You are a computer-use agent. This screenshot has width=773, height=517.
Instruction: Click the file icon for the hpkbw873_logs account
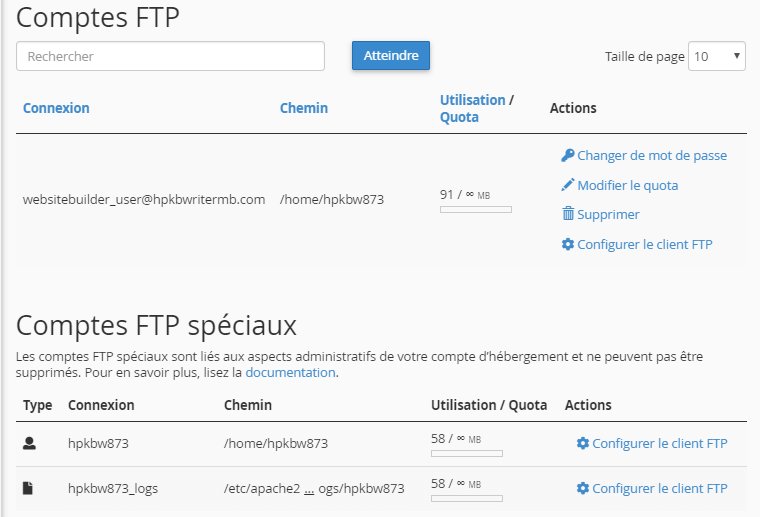click(x=28, y=488)
